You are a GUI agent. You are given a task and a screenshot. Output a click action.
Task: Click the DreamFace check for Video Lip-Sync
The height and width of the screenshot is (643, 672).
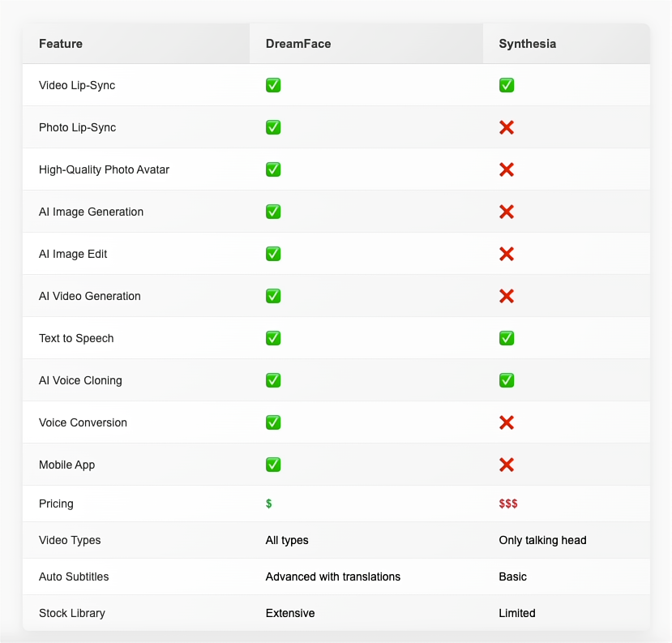[x=273, y=85]
